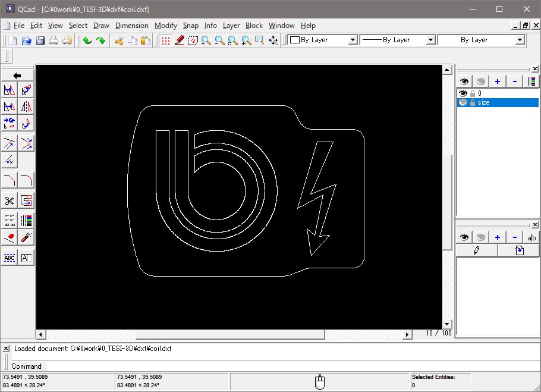Open the line type By Layer dropdown

[482, 40]
